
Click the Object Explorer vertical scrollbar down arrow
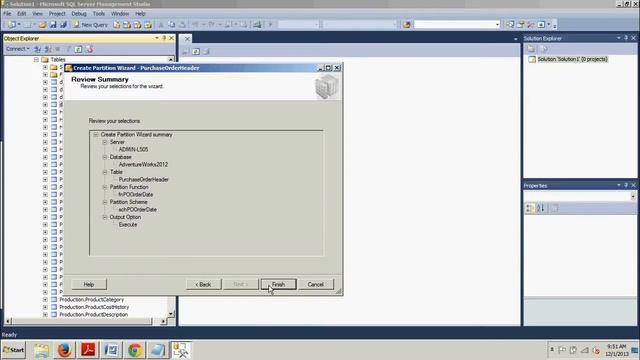click(x=171, y=313)
